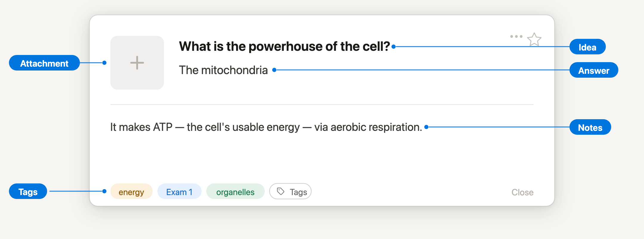Image resolution: width=644 pixels, height=239 pixels.
Task: Click the blue Answer callout label
Action: (x=594, y=70)
